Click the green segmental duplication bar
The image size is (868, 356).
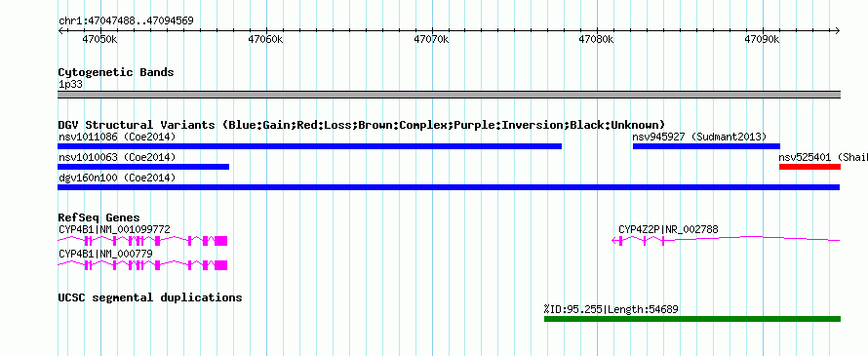(x=692, y=318)
